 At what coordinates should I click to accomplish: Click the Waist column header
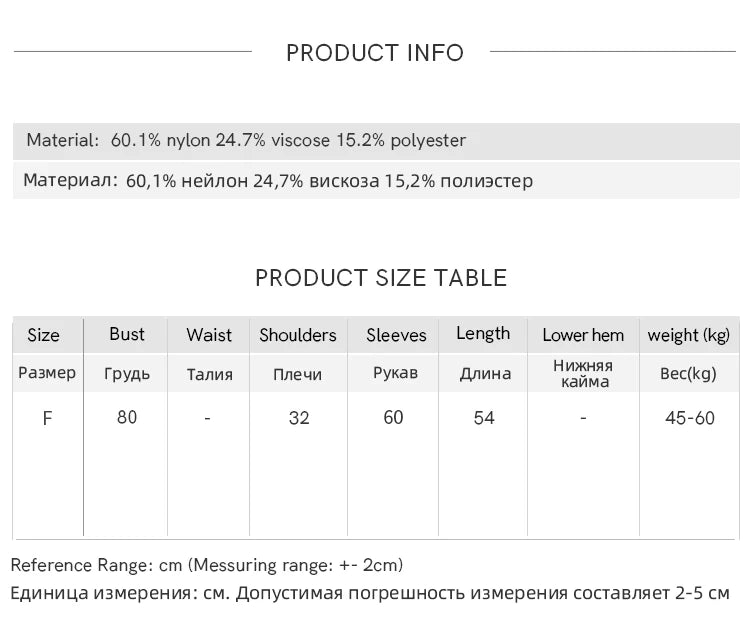209,335
